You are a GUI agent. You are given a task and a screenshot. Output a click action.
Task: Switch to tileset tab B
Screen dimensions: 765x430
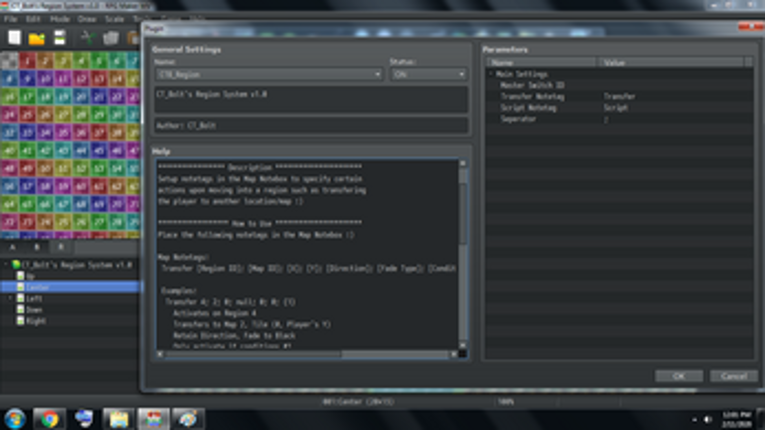(x=37, y=247)
